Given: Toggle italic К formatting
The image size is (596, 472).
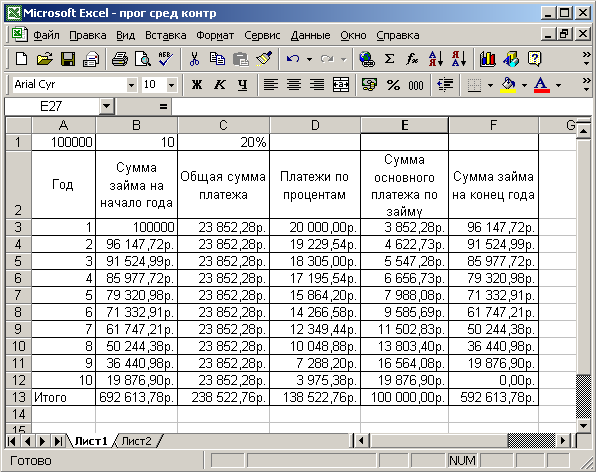Looking at the screenshot, I should (x=220, y=84).
